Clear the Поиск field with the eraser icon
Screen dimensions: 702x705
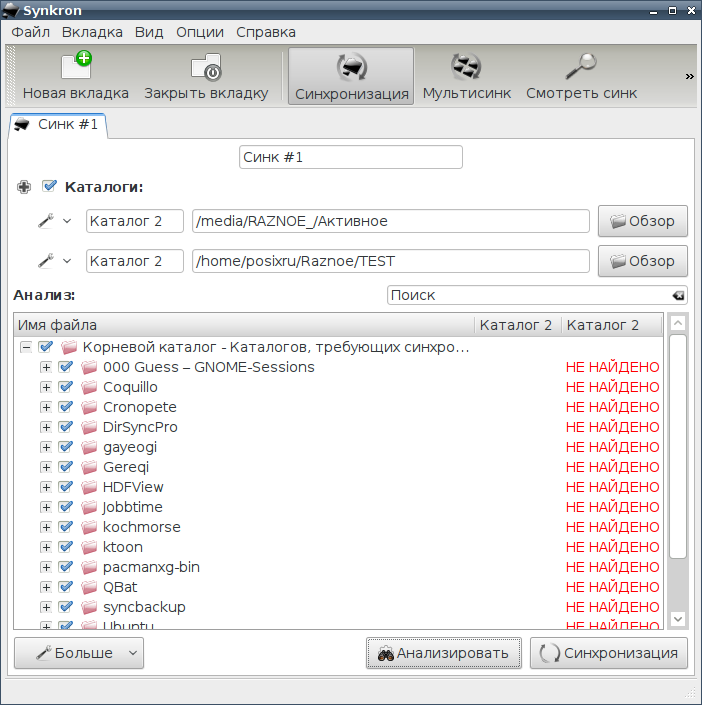pyautogui.click(x=678, y=295)
